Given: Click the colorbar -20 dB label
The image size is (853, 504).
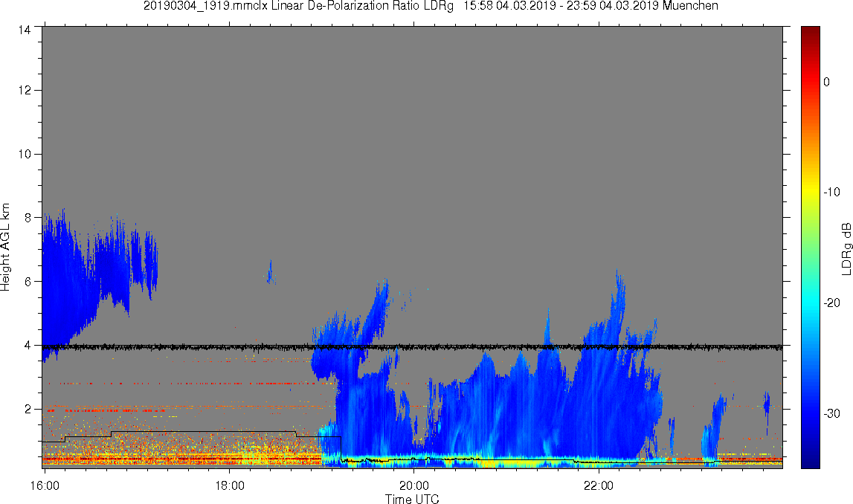Looking at the screenshot, I should click(831, 303).
